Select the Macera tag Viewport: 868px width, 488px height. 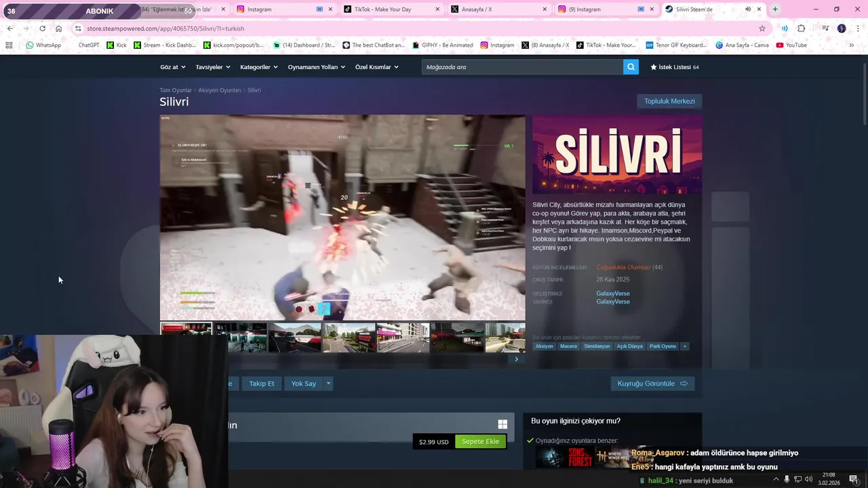568,346
